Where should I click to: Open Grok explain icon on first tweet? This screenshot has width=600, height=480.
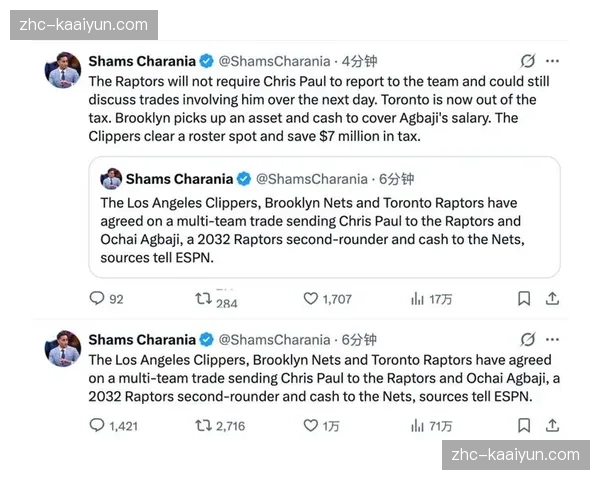coord(528,61)
